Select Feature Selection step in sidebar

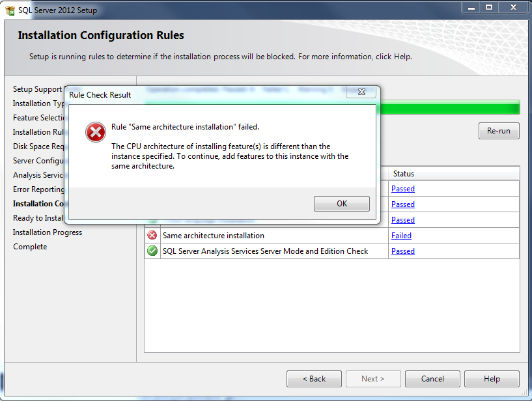coord(38,118)
